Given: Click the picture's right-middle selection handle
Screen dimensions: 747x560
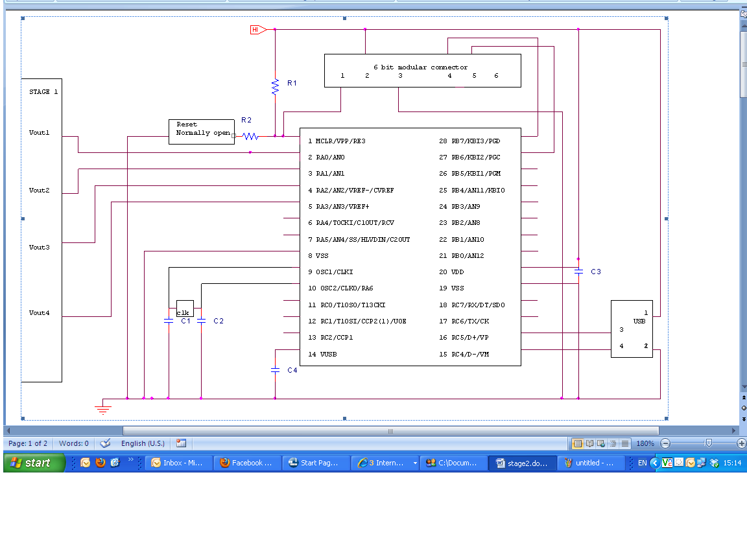Looking at the screenshot, I should pos(667,218).
